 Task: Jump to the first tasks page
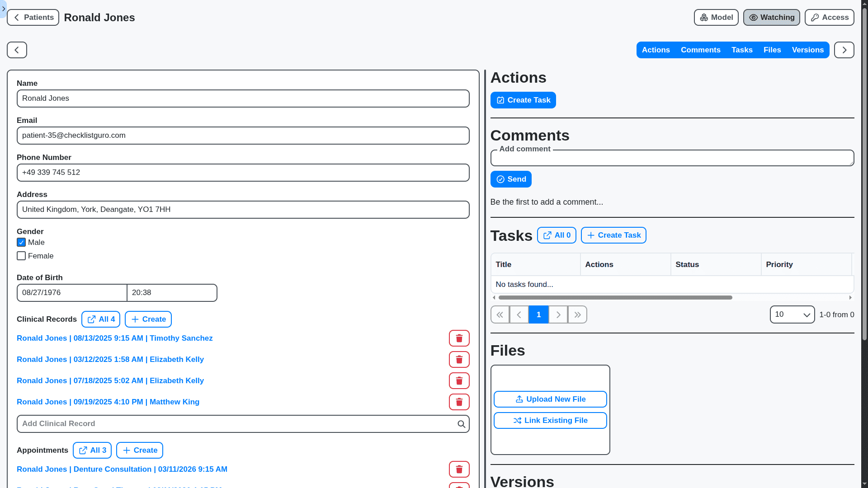(x=500, y=314)
